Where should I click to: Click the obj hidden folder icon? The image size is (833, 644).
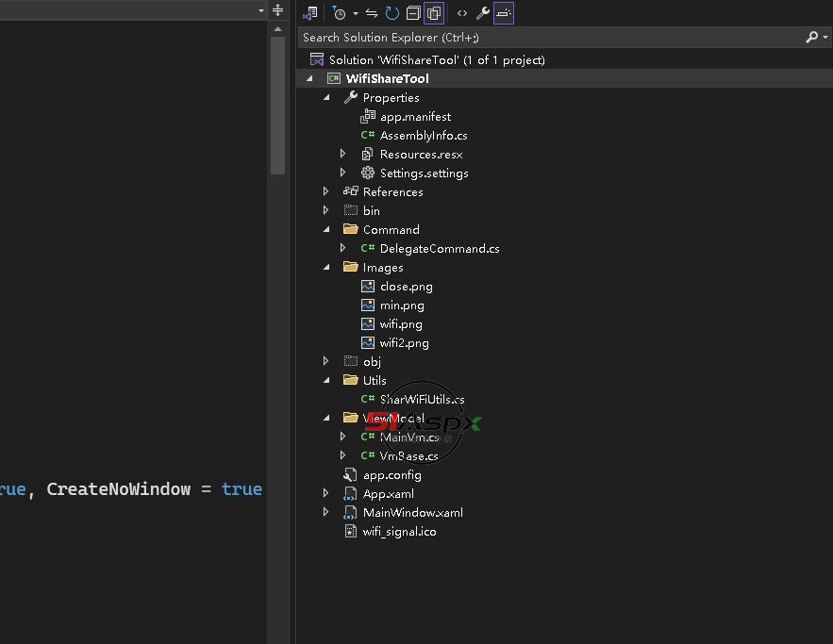[351, 361]
